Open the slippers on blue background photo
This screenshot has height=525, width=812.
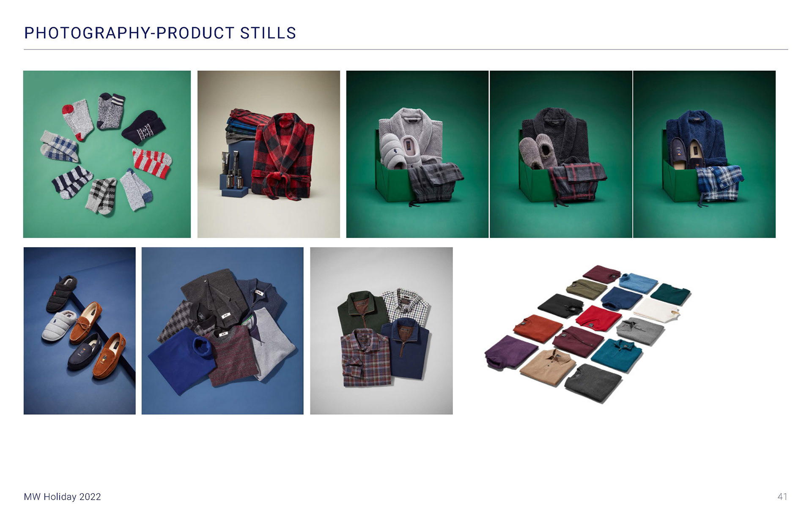[80, 331]
